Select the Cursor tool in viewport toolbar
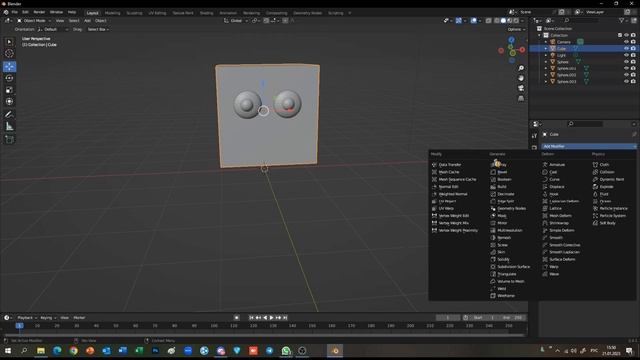The width and height of the screenshot is (640, 360). pyautogui.click(x=9, y=53)
